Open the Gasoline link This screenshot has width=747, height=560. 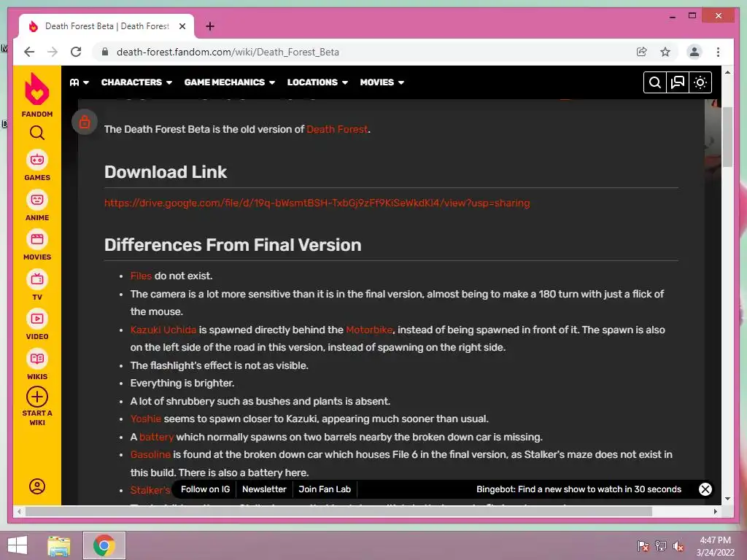pos(150,454)
